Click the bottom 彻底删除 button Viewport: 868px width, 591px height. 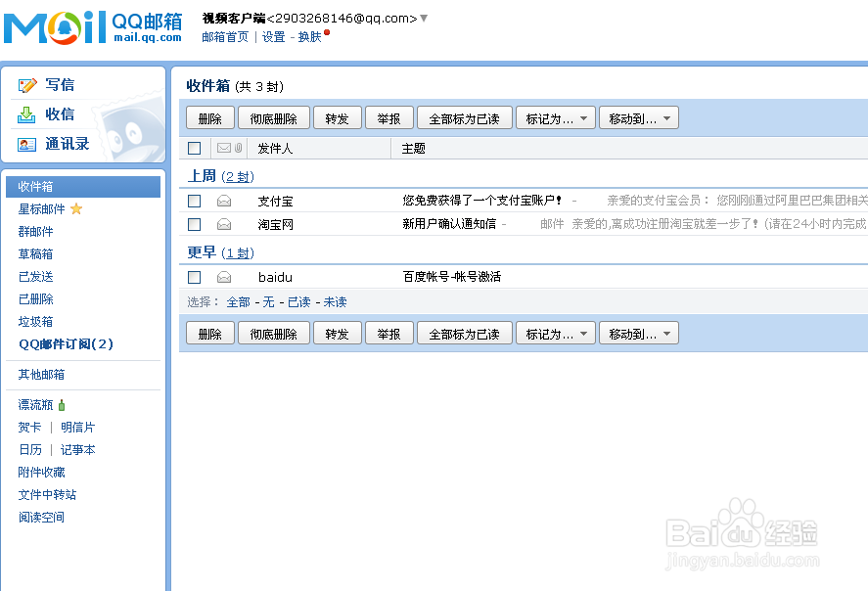click(273, 333)
